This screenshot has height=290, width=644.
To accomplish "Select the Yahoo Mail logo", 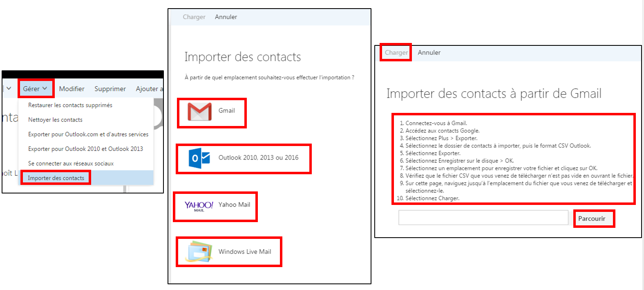I will (199, 206).
